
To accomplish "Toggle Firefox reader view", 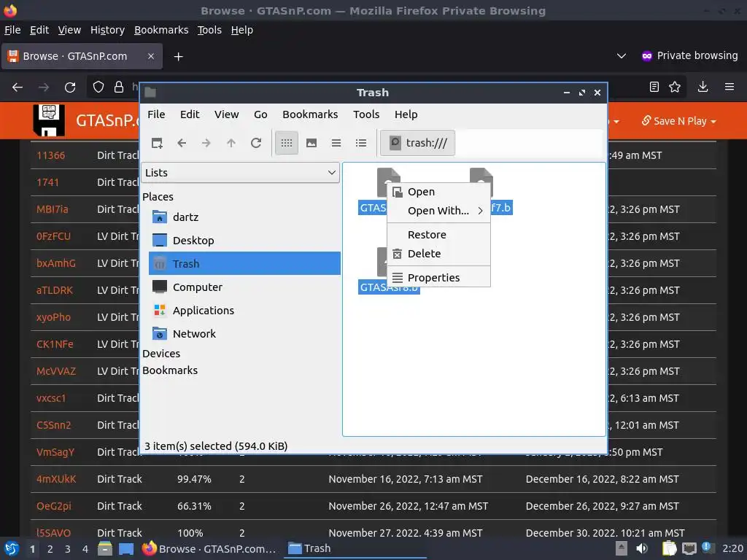I will (x=654, y=87).
